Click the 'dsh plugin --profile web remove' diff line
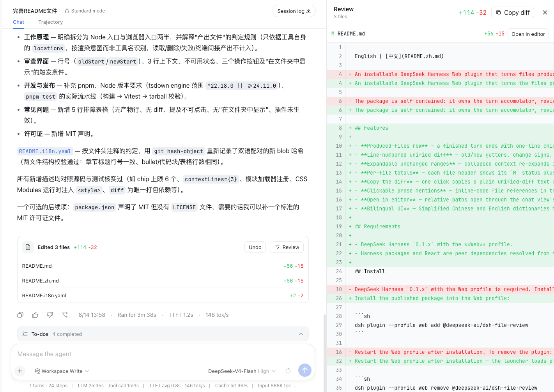The image size is (554, 392). point(440,388)
